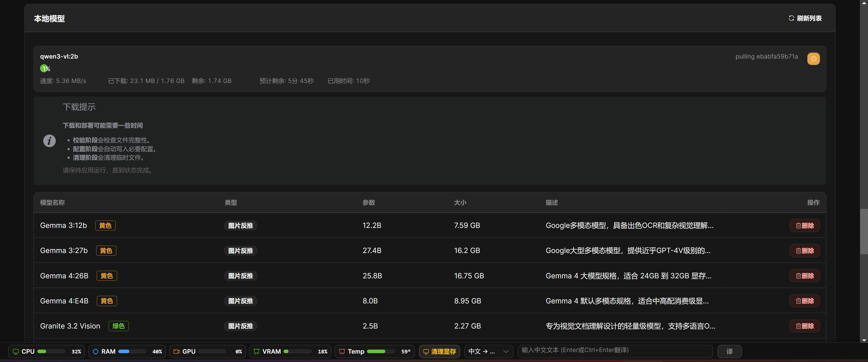Image resolution: width=868 pixels, height=362 pixels.
Task: Delete the Gemma 3:27b model
Action: pos(804,251)
